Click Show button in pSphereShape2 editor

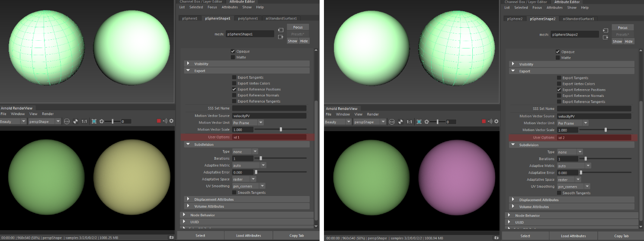click(x=617, y=42)
